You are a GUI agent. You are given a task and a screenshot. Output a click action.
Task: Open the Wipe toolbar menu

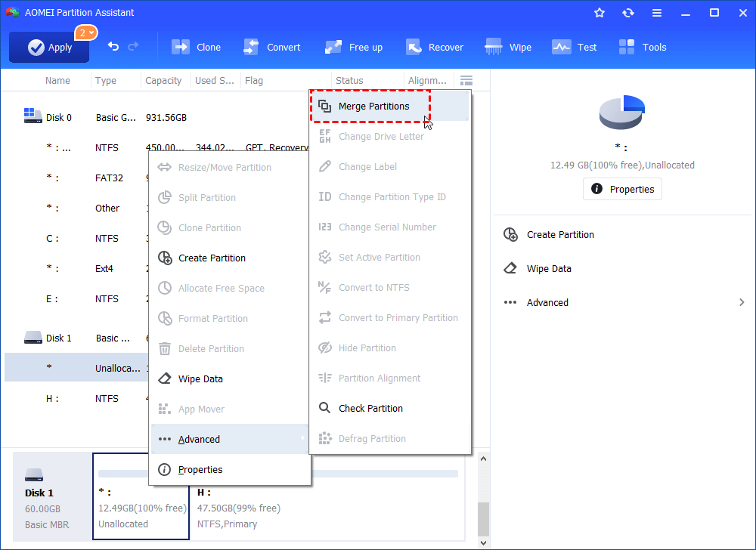click(x=508, y=47)
